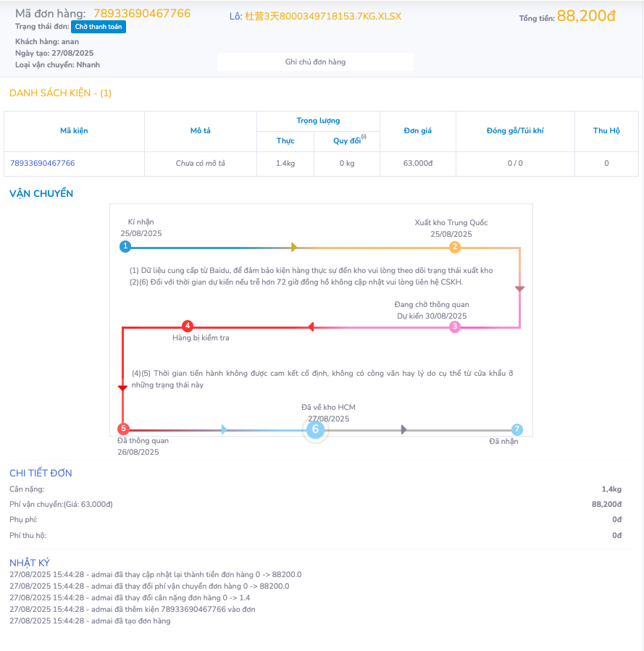Image resolution: width=644 pixels, height=651 pixels.
Task: Click the Mã kiện column header
Action: (x=74, y=131)
